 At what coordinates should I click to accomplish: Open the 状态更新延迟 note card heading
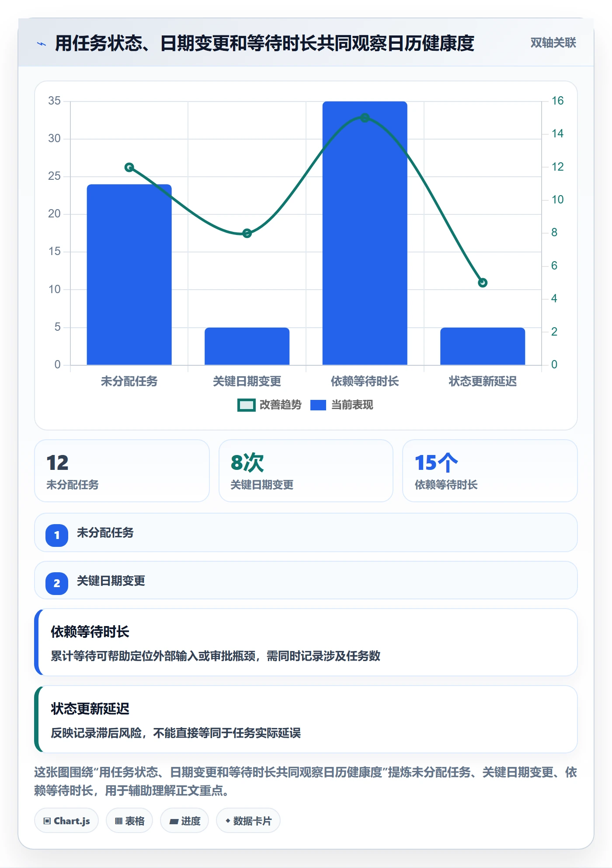click(90, 709)
